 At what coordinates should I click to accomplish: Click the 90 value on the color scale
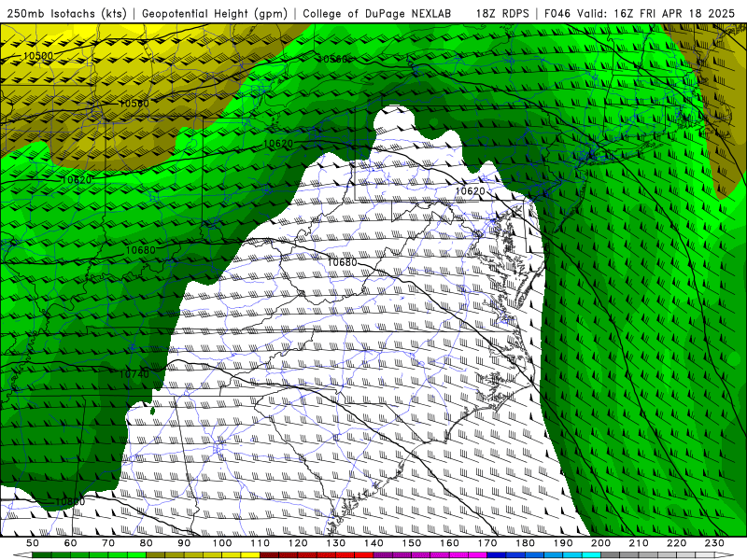point(184,543)
